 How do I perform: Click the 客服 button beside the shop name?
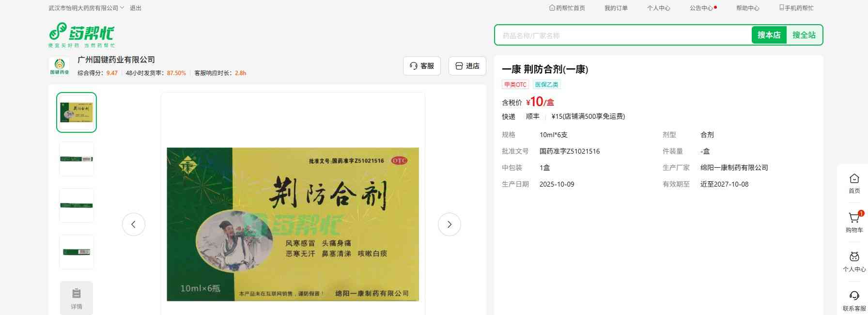click(x=422, y=66)
